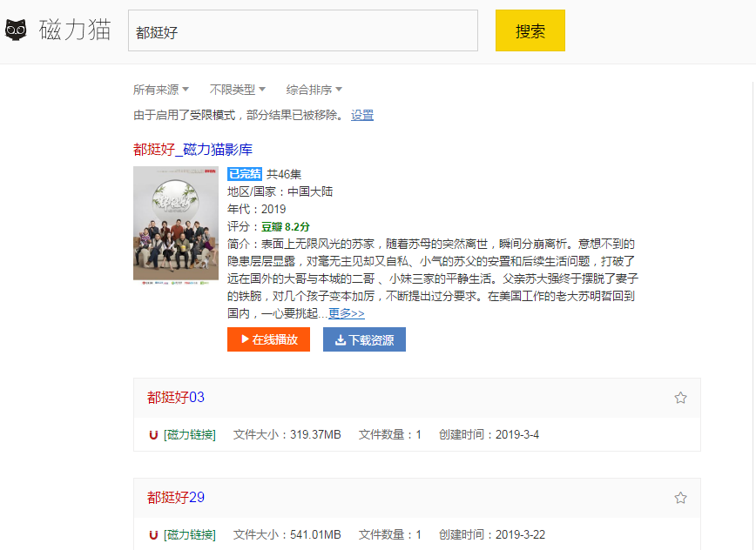Click the magnet icon for 都挺好03

tap(153, 435)
